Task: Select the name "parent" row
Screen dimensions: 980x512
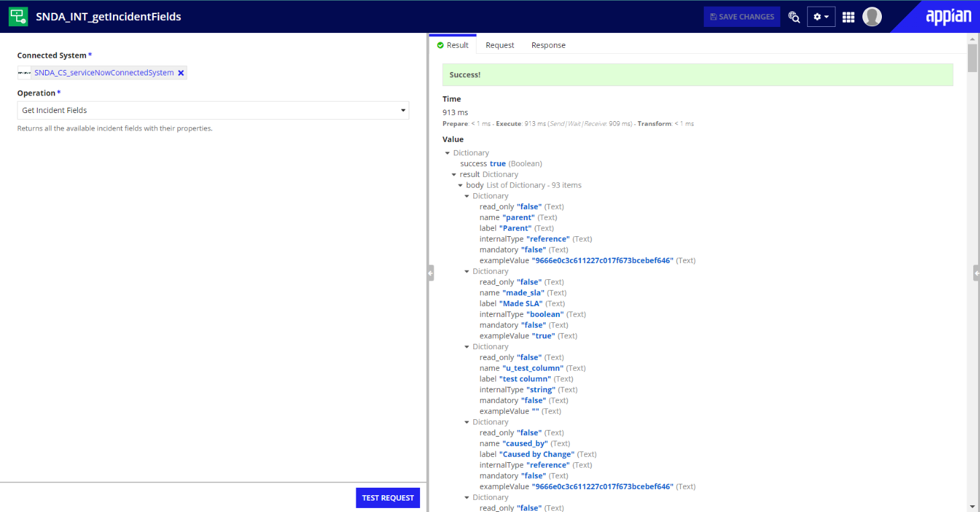Action: pos(518,217)
